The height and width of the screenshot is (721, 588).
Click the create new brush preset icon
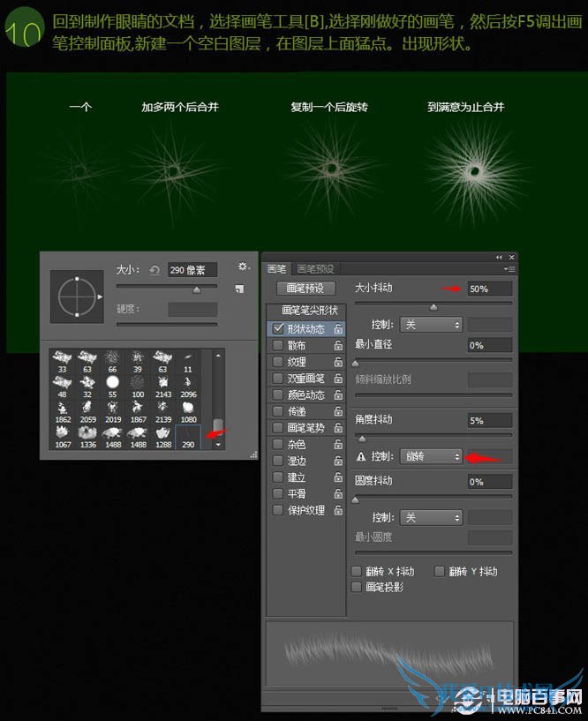(239, 289)
